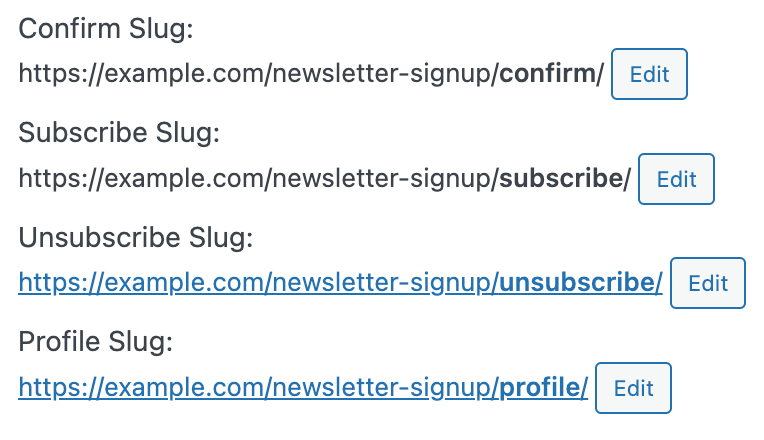Click Edit button next to confirm slug
Viewport: 764px width, 440px height.
649,75
